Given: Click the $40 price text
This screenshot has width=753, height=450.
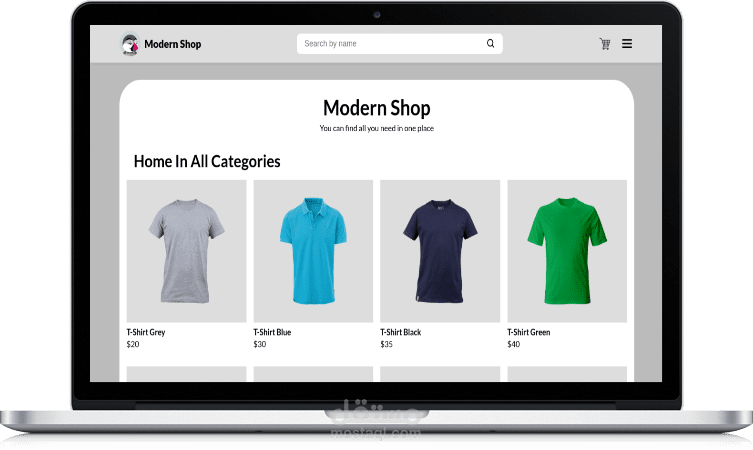Looking at the screenshot, I should (x=513, y=344).
